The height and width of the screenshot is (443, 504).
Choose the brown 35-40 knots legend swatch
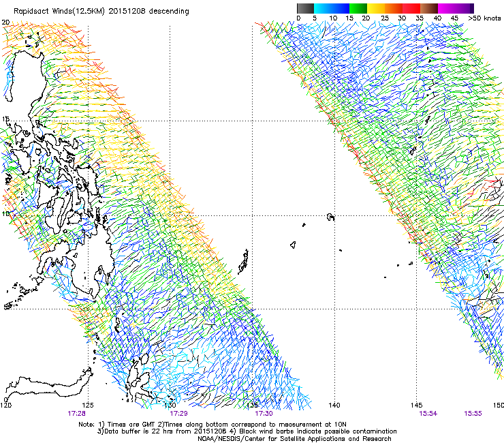(x=429, y=8)
